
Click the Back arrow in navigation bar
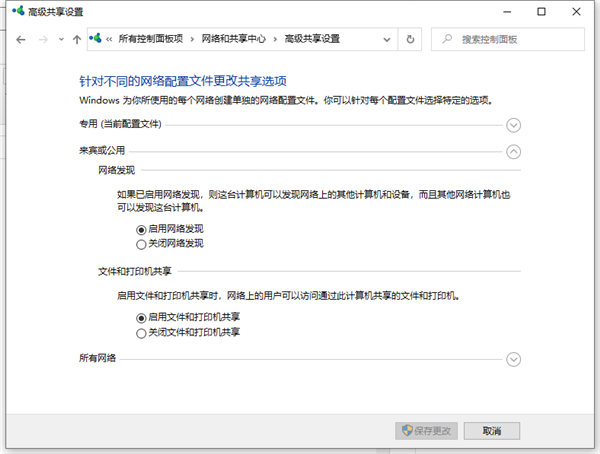[21, 39]
